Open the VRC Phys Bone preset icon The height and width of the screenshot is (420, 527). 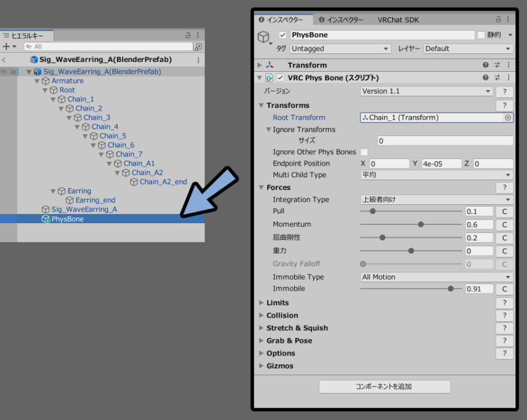(x=497, y=78)
